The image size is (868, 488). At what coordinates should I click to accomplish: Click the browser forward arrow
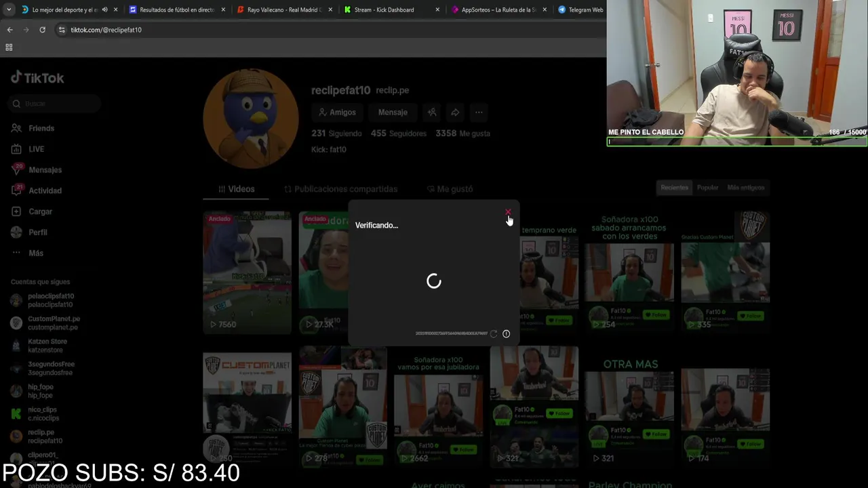(x=26, y=30)
